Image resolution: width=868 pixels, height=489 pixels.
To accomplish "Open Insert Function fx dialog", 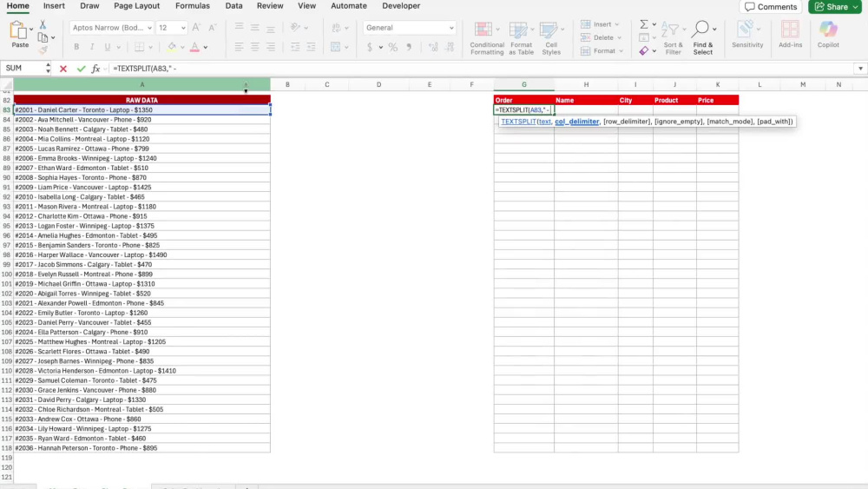I will (95, 69).
